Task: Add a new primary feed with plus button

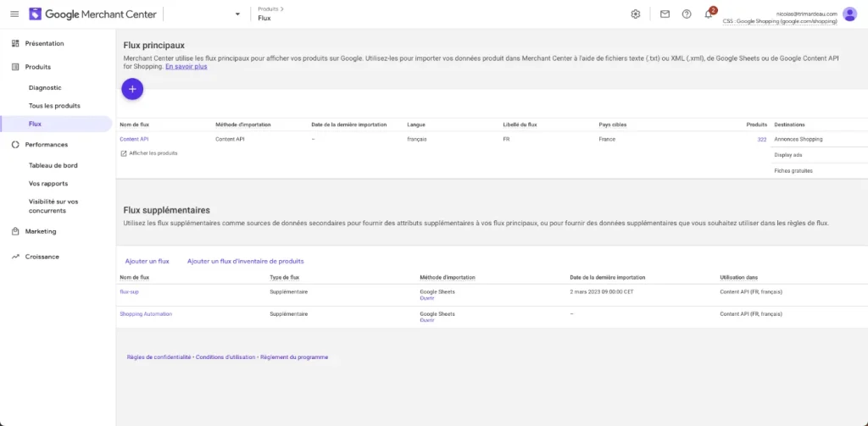Action: pos(132,89)
